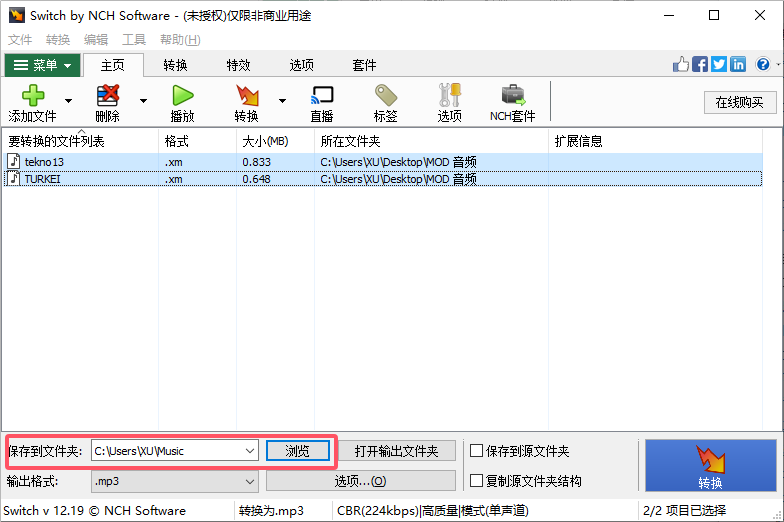Open the Options (选项) wrench icon
Screen dimensions: 784x522
(450, 95)
